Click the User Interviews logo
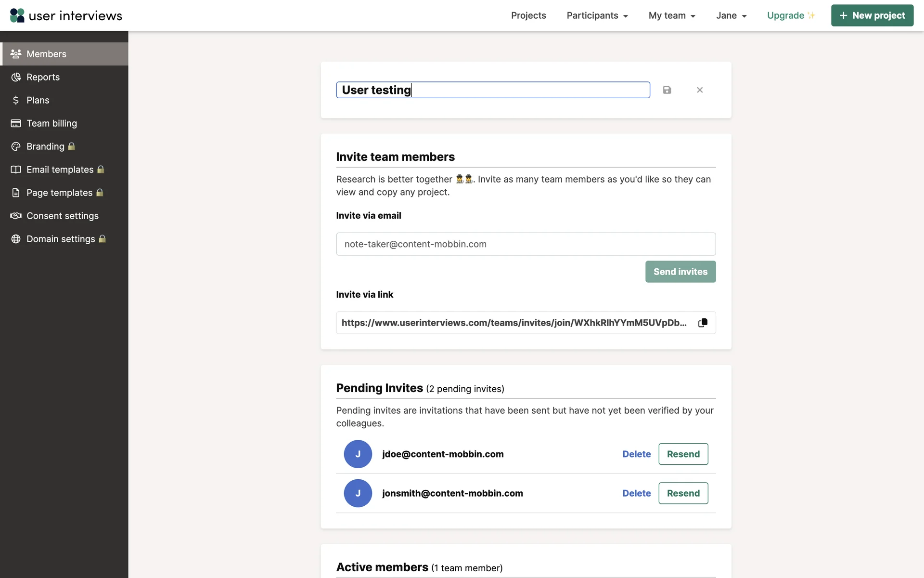 coord(66,15)
